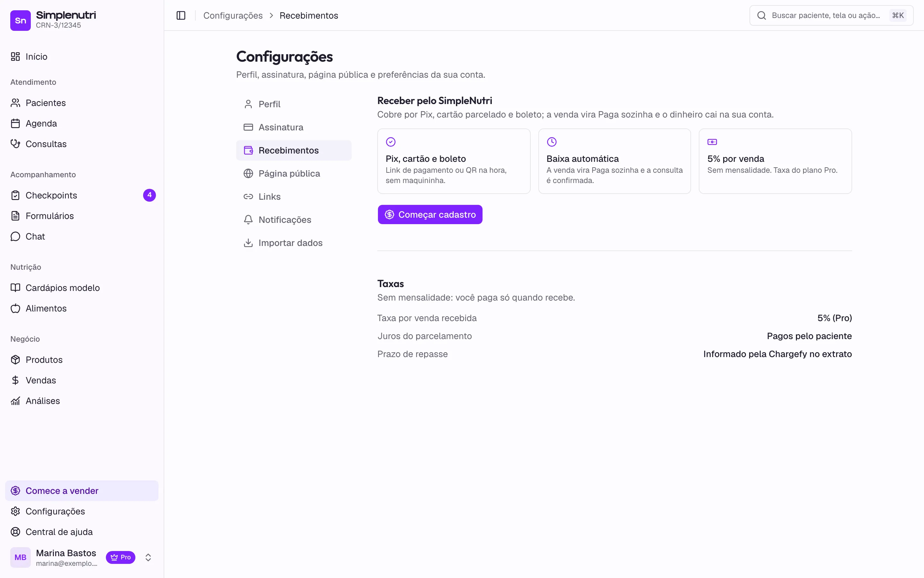Select the Recebimentos settings tab

tap(294, 150)
